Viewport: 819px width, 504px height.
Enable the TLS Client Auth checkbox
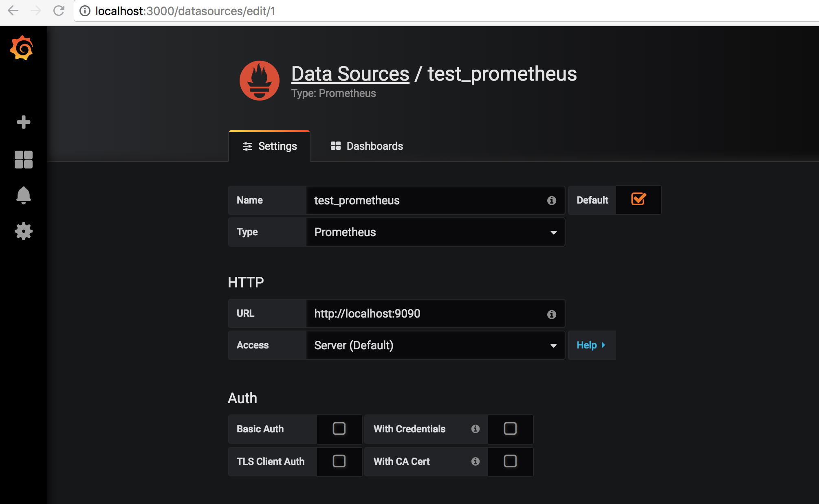click(x=339, y=461)
